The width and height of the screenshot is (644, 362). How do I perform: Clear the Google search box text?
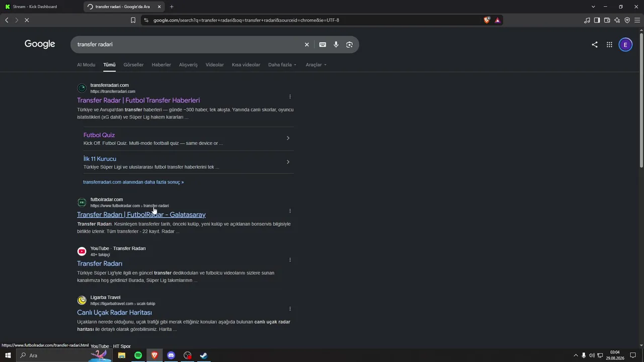pyautogui.click(x=306, y=45)
